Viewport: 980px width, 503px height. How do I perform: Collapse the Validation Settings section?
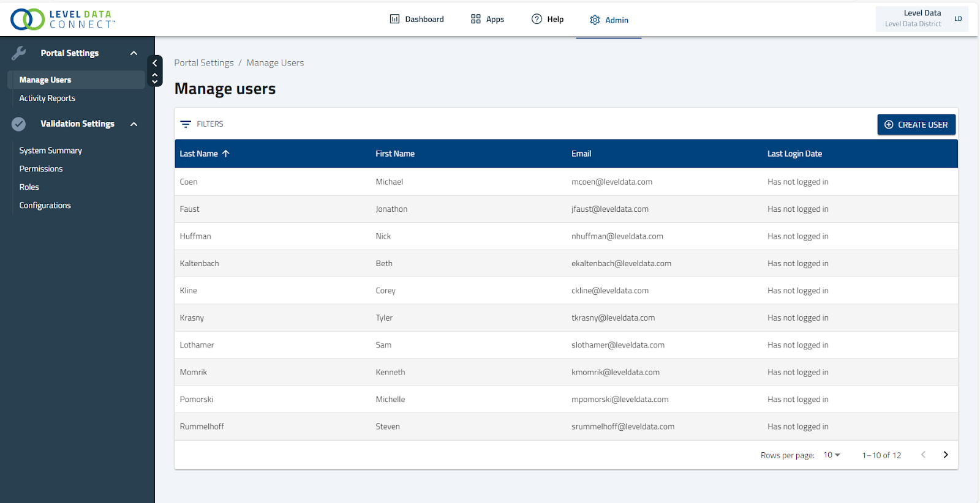coord(134,124)
